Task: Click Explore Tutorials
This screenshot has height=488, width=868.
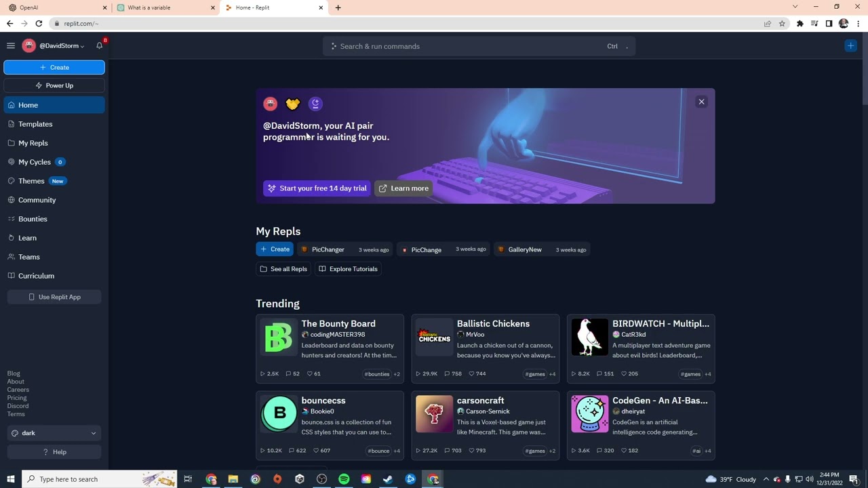Action: (348, 269)
